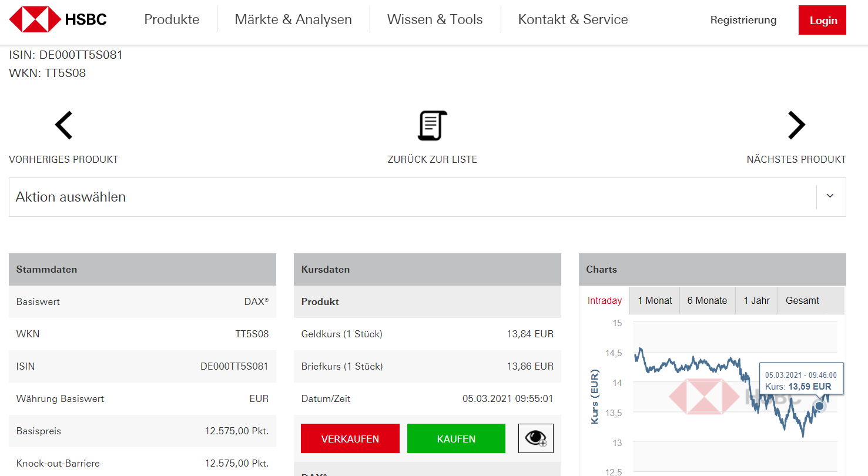Click Währung Basiswert value EUR

click(x=259, y=398)
